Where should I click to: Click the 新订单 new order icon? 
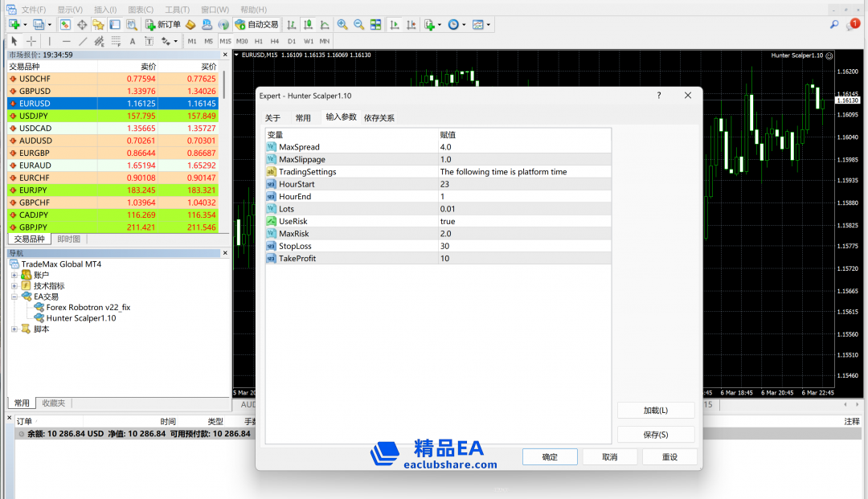(162, 25)
